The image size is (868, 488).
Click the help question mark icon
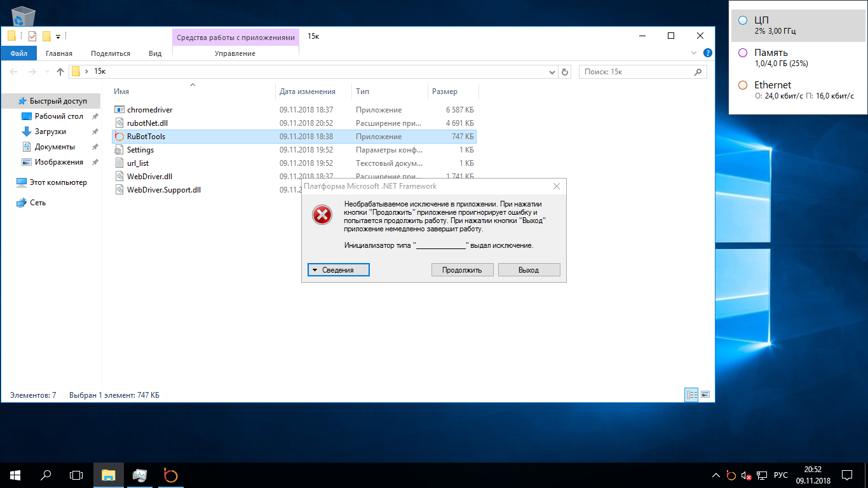[708, 53]
